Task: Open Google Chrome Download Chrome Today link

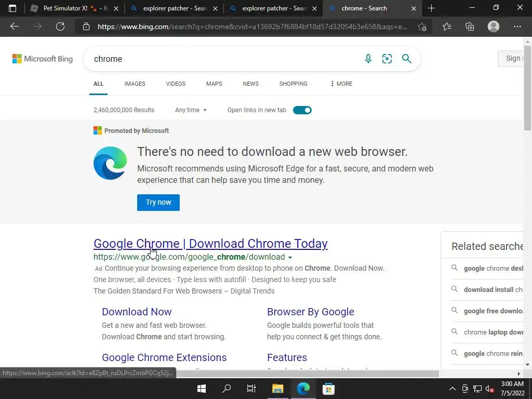Action: tap(210, 244)
